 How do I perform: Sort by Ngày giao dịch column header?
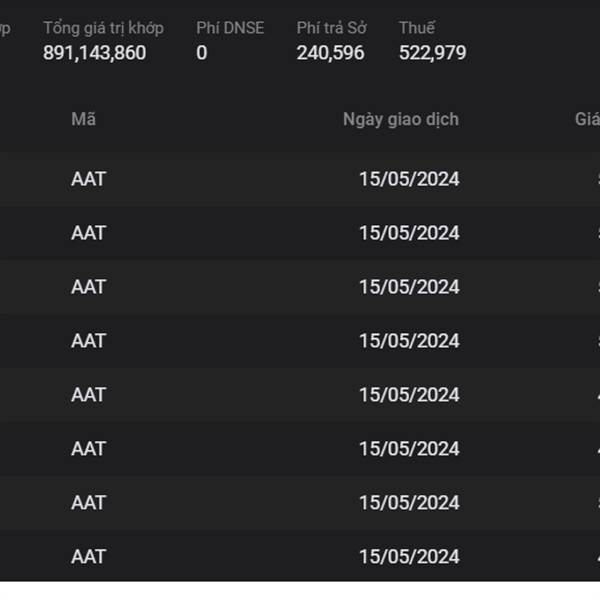[x=400, y=119]
